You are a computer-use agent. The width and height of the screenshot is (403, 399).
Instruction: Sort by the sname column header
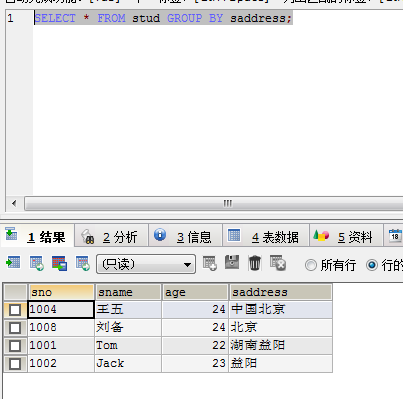coord(128,292)
